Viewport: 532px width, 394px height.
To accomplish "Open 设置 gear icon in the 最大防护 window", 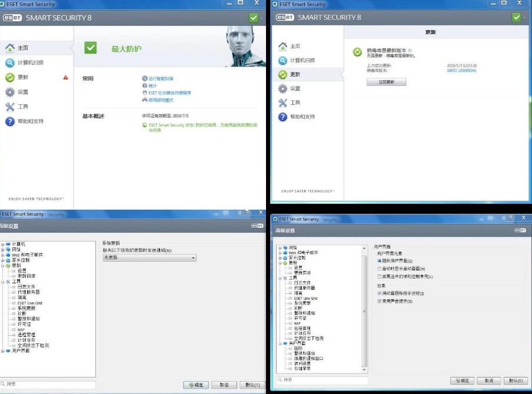I will pyautogui.click(x=10, y=92).
